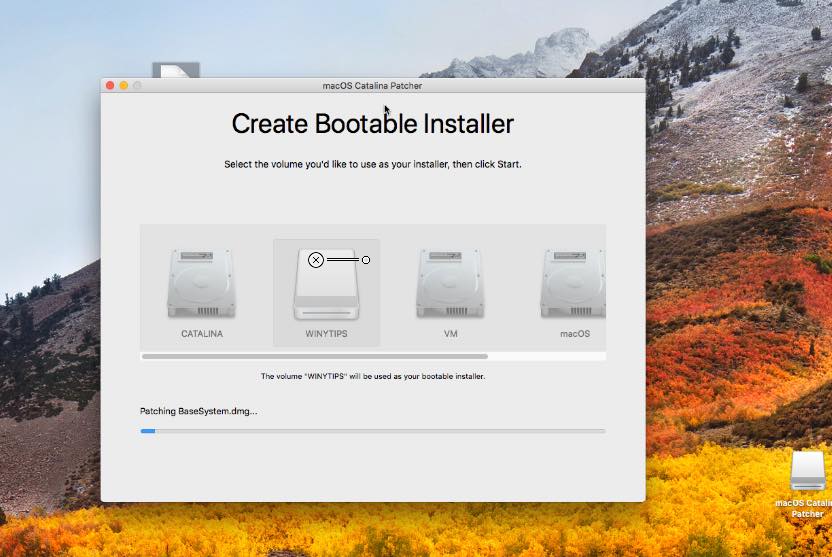Click the macOS volume label
The width and height of the screenshot is (832, 557).
pos(575,334)
